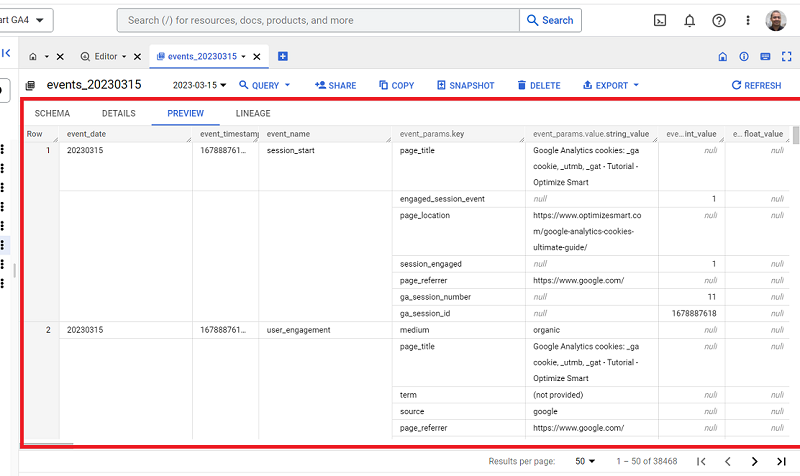Click the home icon at top right of tab bar

[722, 57]
